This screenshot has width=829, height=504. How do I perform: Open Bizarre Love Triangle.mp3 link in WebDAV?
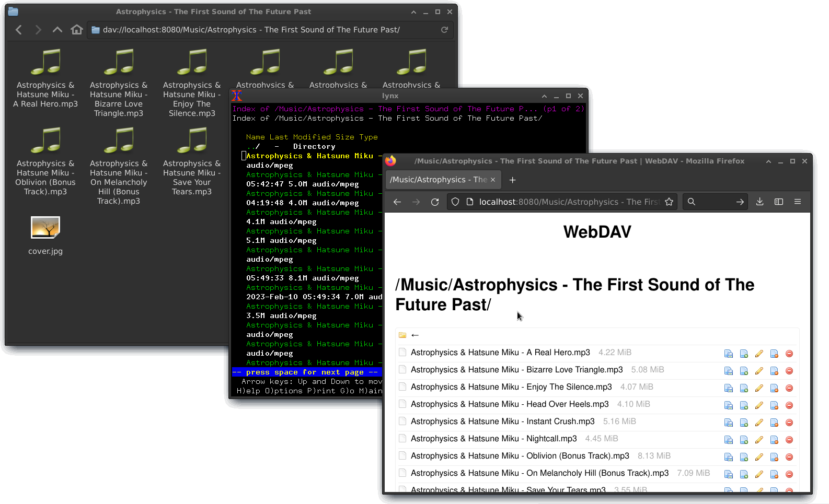click(x=517, y=370)
